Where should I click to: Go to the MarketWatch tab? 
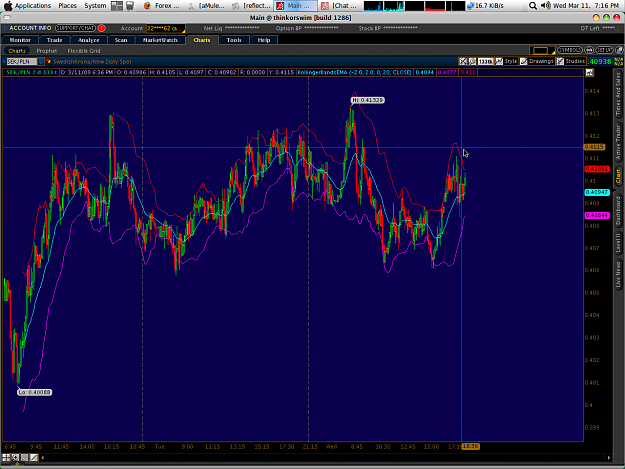point(160,40)
